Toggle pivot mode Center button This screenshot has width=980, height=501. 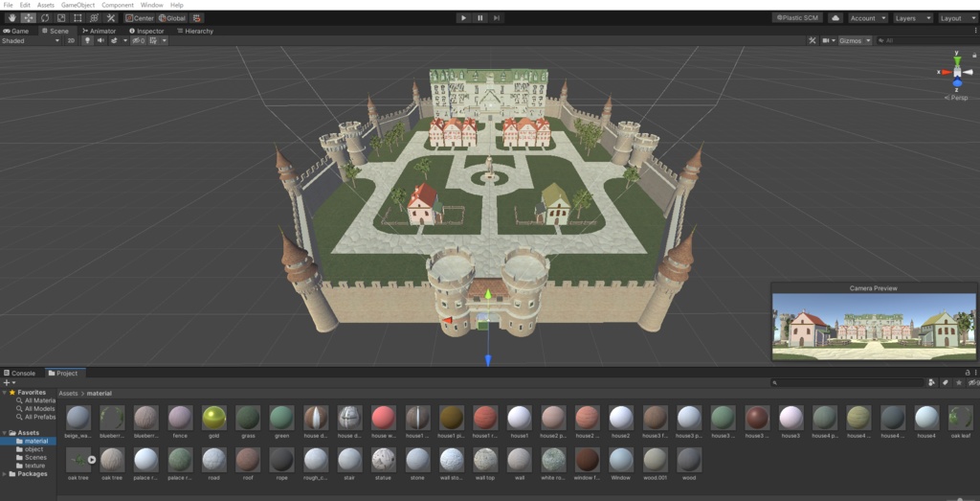140,18
